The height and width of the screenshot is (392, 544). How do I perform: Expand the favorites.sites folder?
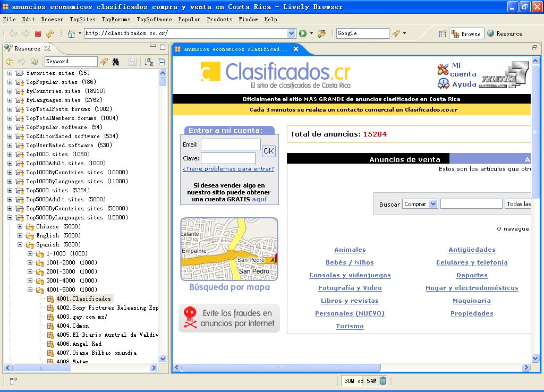(10, 73)
